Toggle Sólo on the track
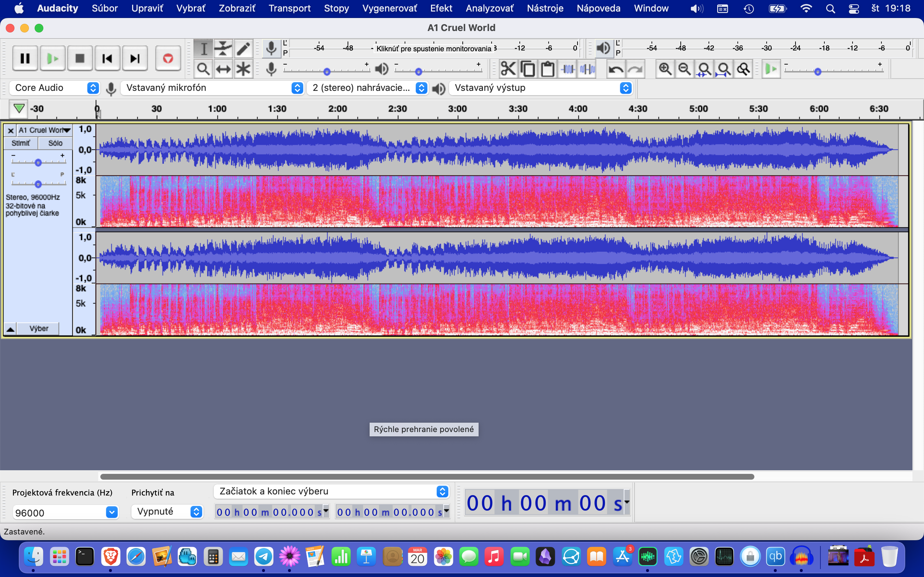 (x=55, y=143)
